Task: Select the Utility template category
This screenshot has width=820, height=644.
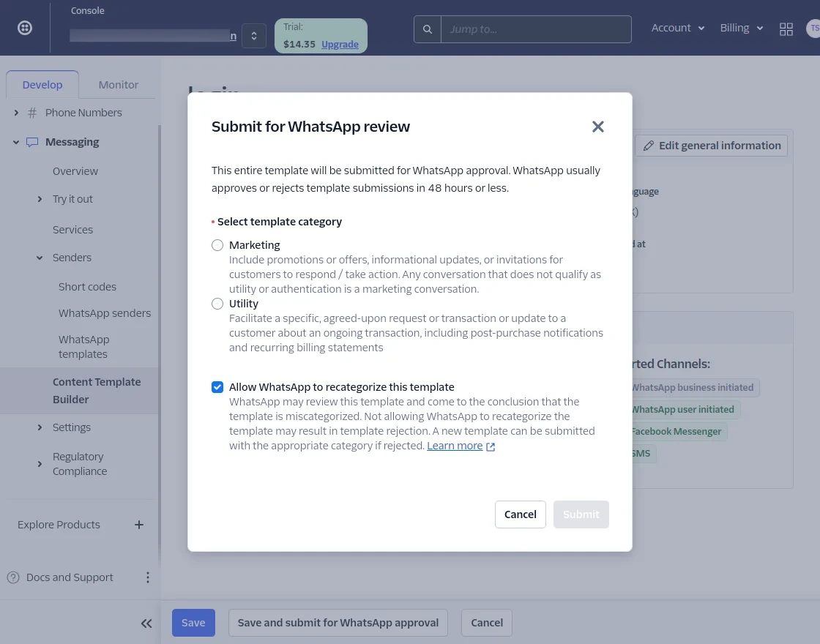Action: pyautogui.click(x=217, y=304)
